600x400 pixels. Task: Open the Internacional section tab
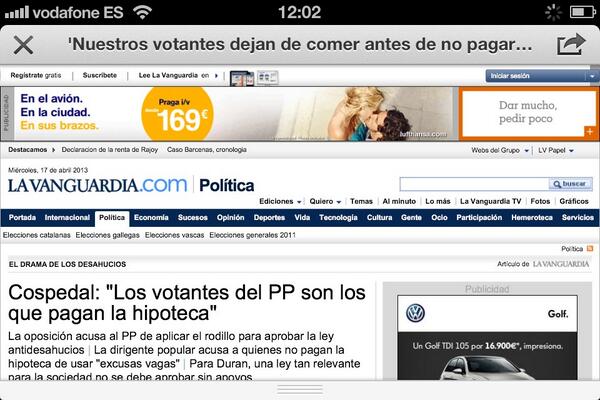pyautogui.click(x=67, y=217)
